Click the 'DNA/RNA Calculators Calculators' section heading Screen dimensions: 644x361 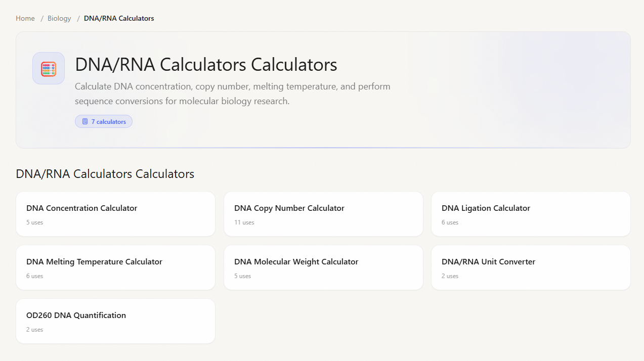point(105,173)
